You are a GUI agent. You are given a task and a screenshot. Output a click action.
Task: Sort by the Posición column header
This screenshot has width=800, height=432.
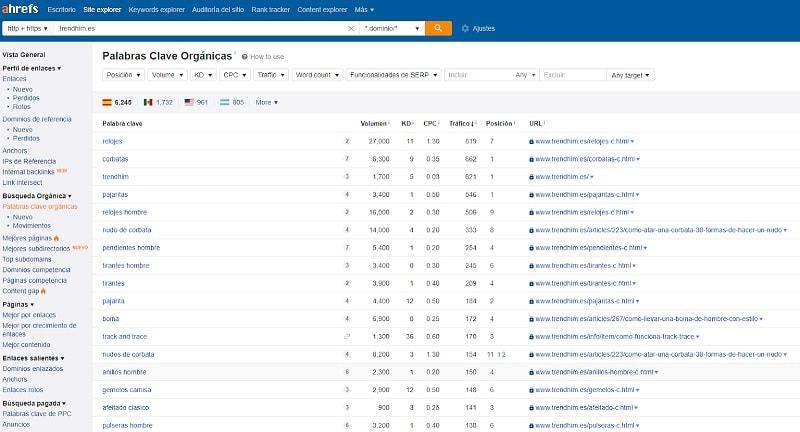[x=500, y=123]
